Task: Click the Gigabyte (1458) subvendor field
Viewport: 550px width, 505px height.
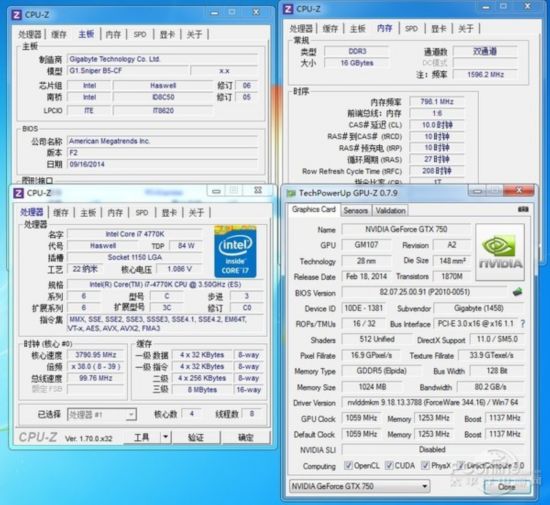Action: click(x=479, y=308)
